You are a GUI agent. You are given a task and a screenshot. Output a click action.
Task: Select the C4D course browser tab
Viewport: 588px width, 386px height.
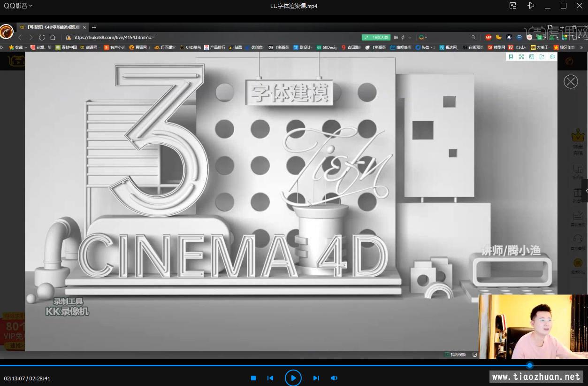click(x=53, y=27)
